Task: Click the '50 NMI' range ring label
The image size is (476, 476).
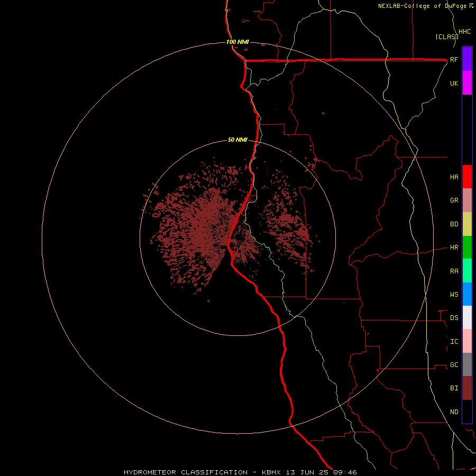Action: coord(237,140)
